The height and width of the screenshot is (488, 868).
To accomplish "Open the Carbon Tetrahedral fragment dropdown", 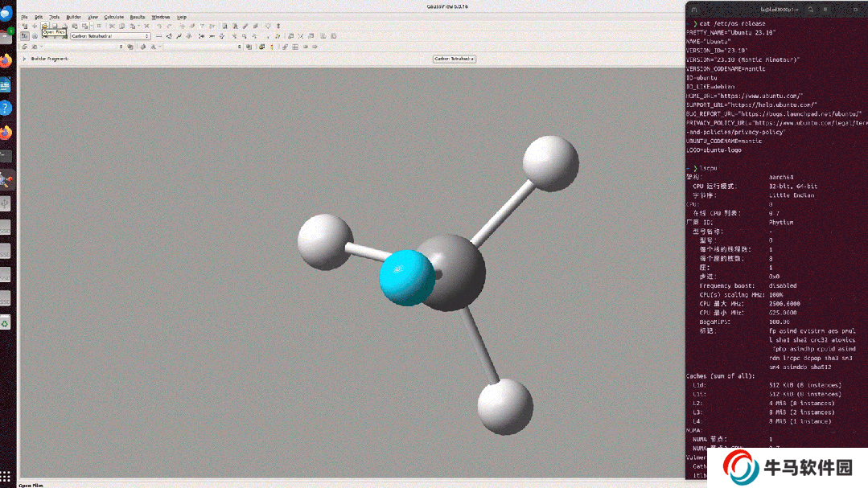I will [x=147, y=36].
